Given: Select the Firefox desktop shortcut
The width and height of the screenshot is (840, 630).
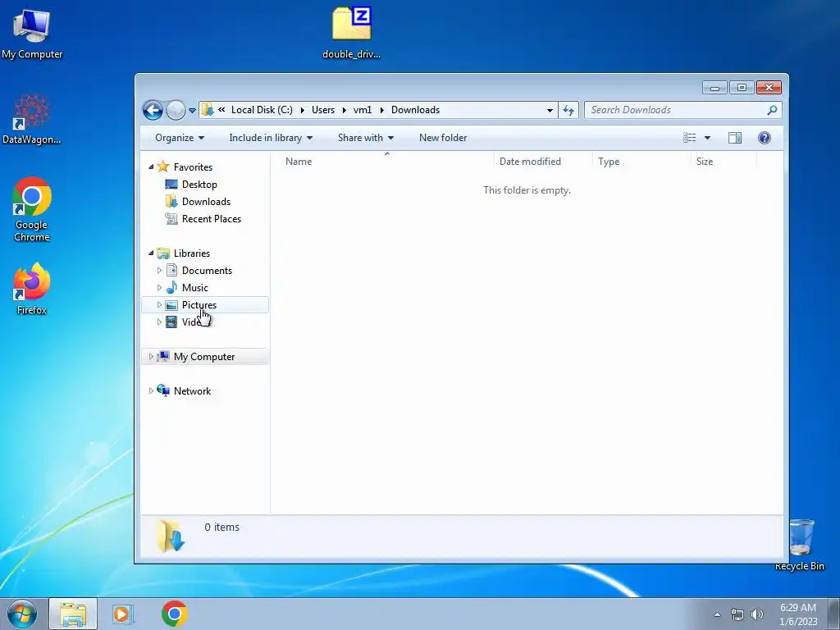Looking at the screenshot, I should click(x=32, y=289).
